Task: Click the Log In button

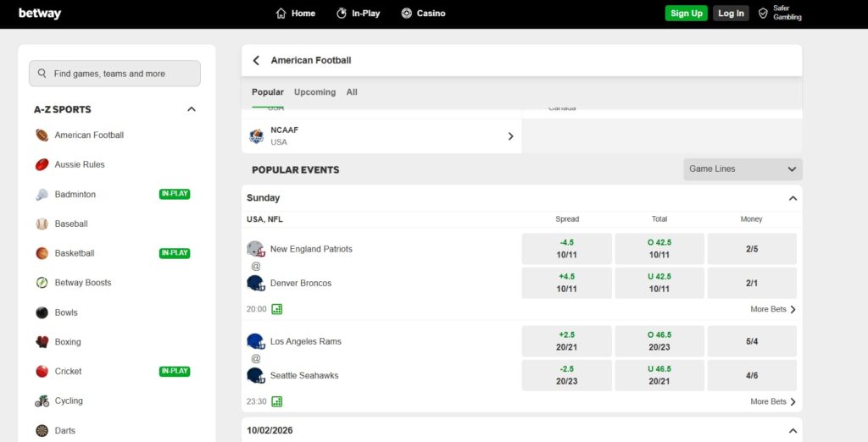Action: click(x=731, y=14)
